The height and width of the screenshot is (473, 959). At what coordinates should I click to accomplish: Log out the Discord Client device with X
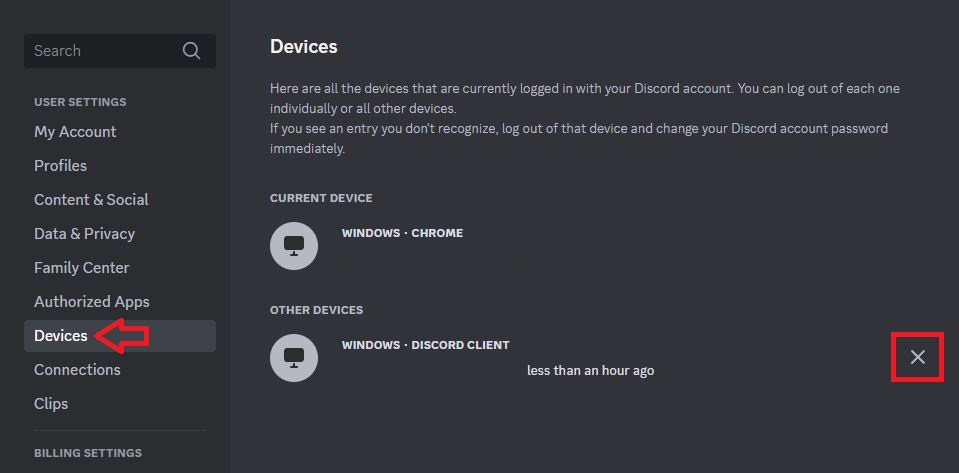click(917, 357)
